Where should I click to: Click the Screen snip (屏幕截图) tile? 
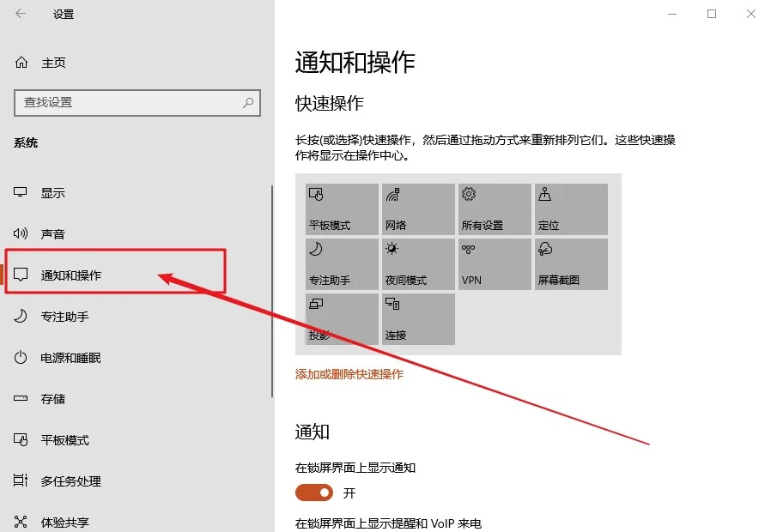click(x=571, y=264)
